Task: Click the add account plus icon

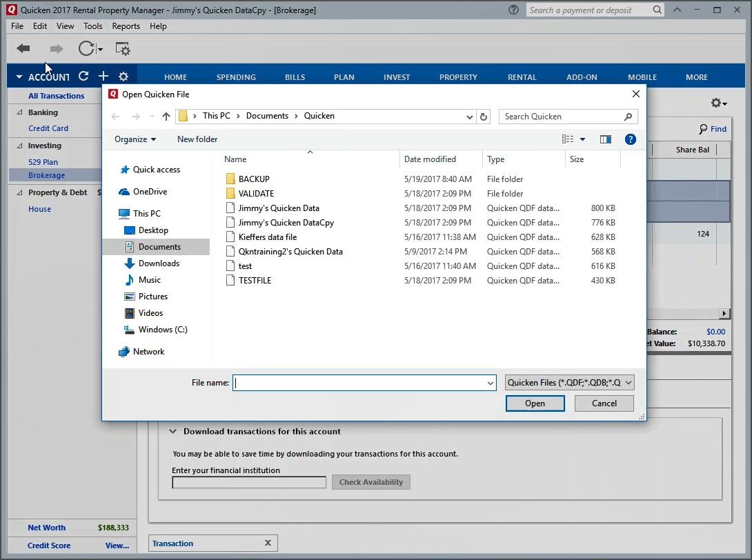Action: [103, 77]
